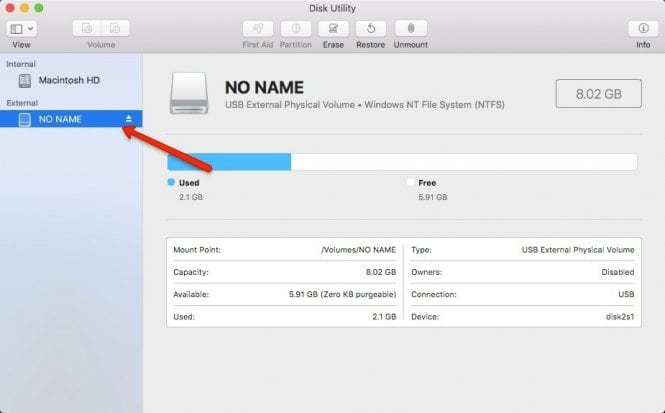665x413 pixels.
Task: Open the View dropdown menu
Action: click(22, 29)
